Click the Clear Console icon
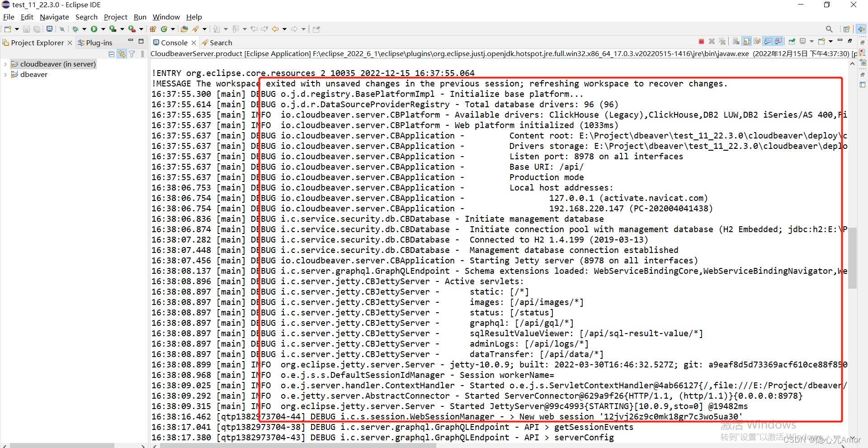Screen dimensions: 868x448 coord(736,42)
